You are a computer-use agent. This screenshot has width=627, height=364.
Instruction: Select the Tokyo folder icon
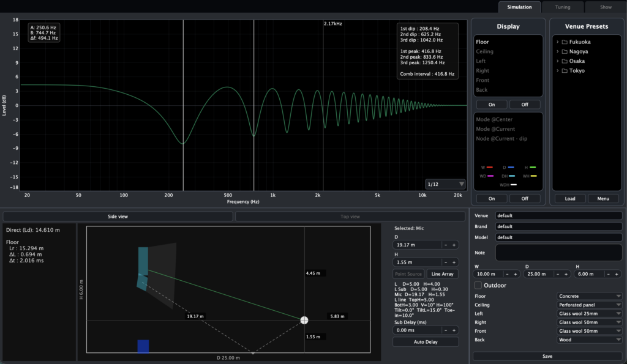pyautogui.click(x=565, y=71)
